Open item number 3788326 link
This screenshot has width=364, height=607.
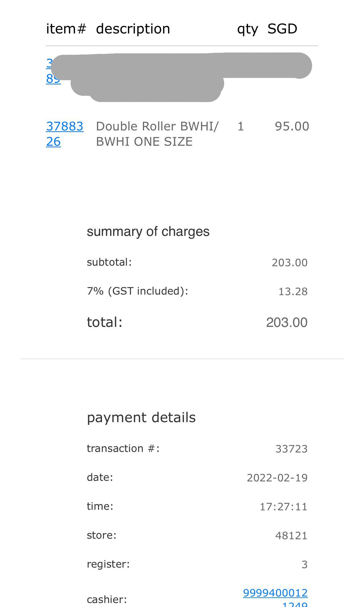[x=64, y=134]
